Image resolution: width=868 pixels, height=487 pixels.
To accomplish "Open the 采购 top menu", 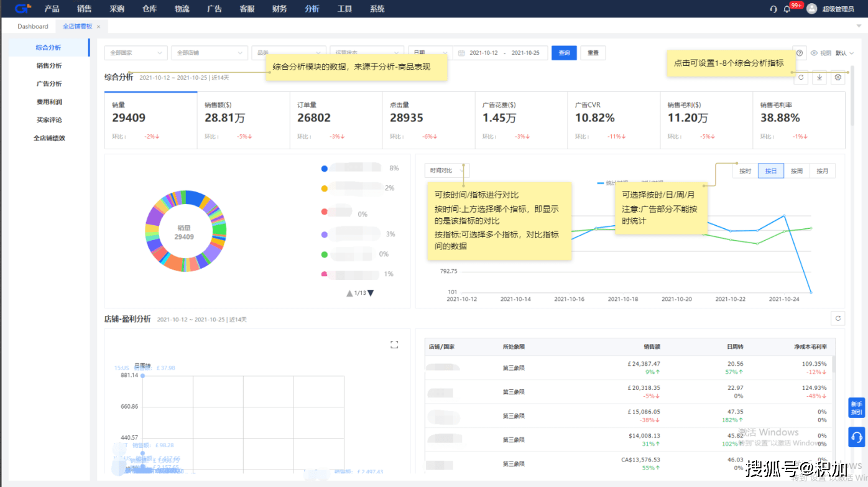I will [117, 9].
